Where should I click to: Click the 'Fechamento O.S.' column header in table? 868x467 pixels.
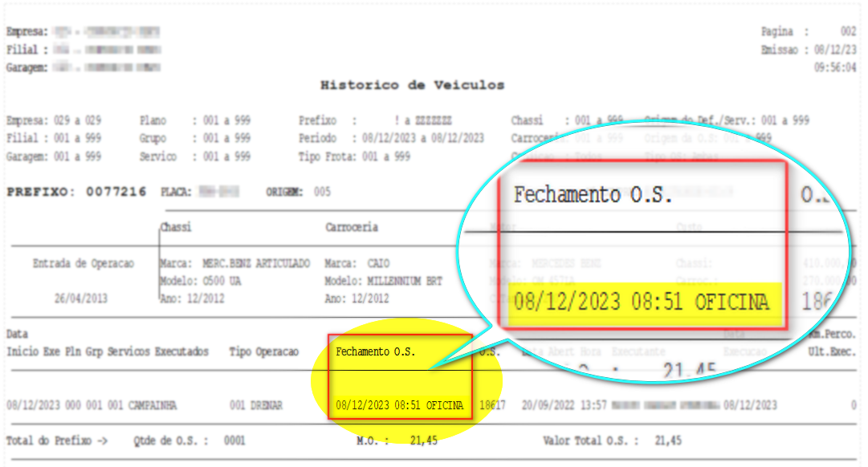click(375, 352)
